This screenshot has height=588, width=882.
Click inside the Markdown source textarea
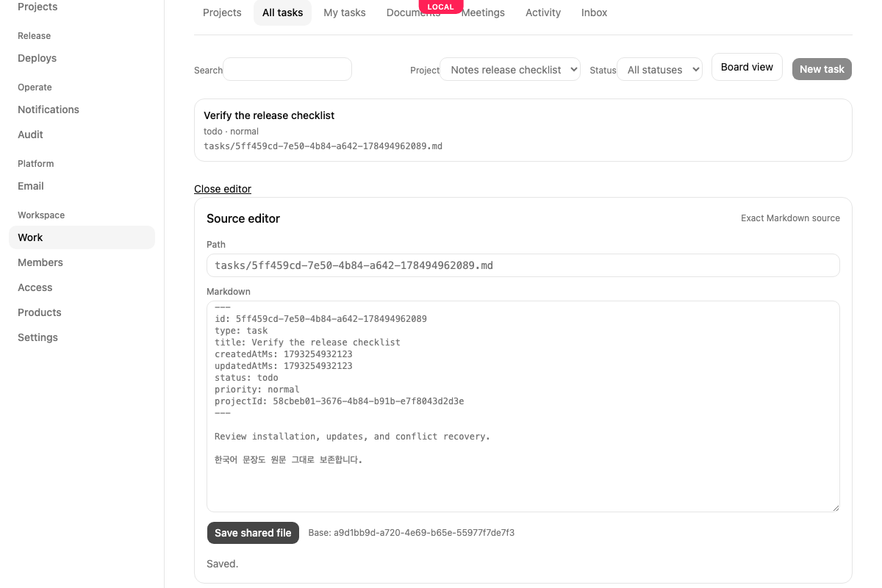point(523,406)
